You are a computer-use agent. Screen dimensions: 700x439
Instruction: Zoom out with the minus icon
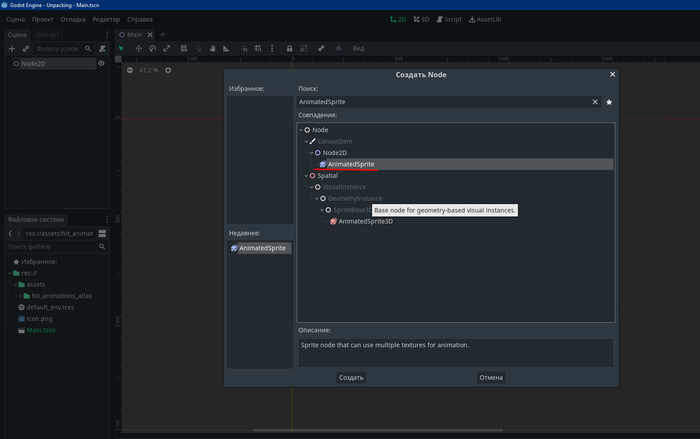[131, 70]
